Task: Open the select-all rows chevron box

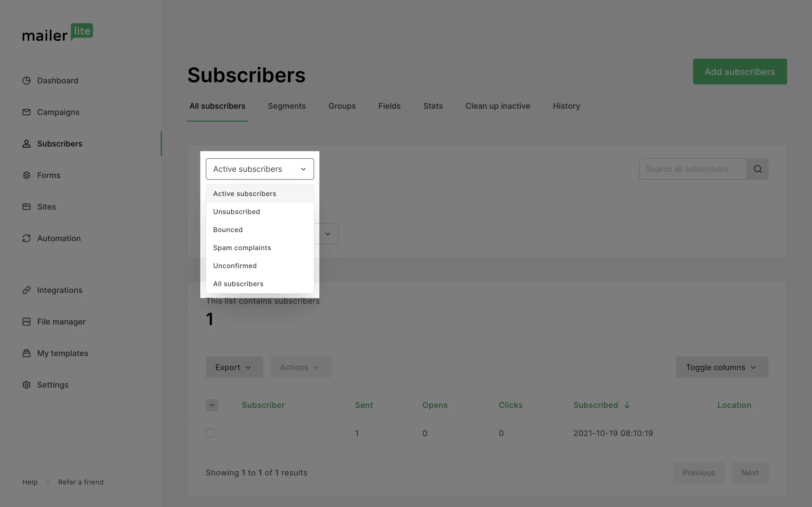Action: click(x=212, y=405)
